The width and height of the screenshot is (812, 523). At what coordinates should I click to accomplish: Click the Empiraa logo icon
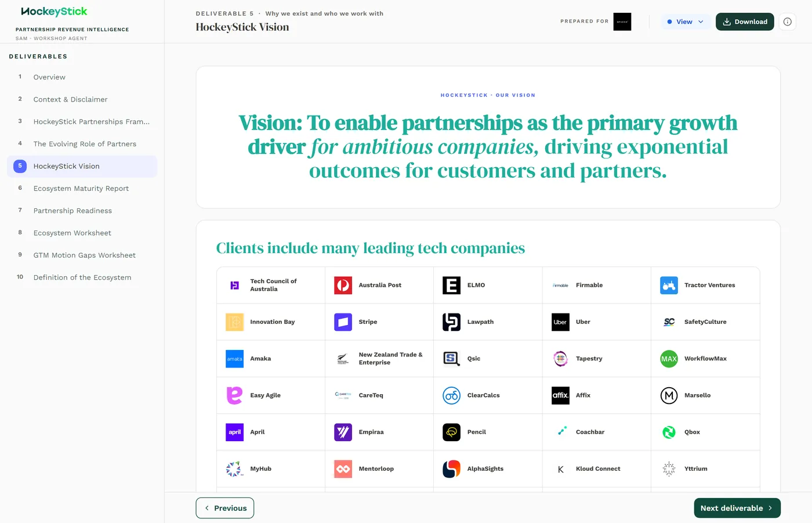[343, 432]
